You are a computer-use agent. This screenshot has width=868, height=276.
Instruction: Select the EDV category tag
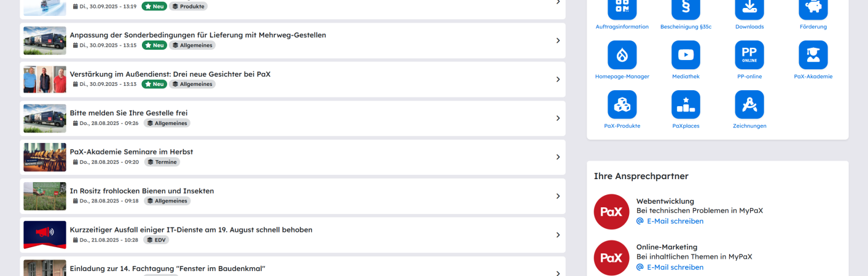156,240
